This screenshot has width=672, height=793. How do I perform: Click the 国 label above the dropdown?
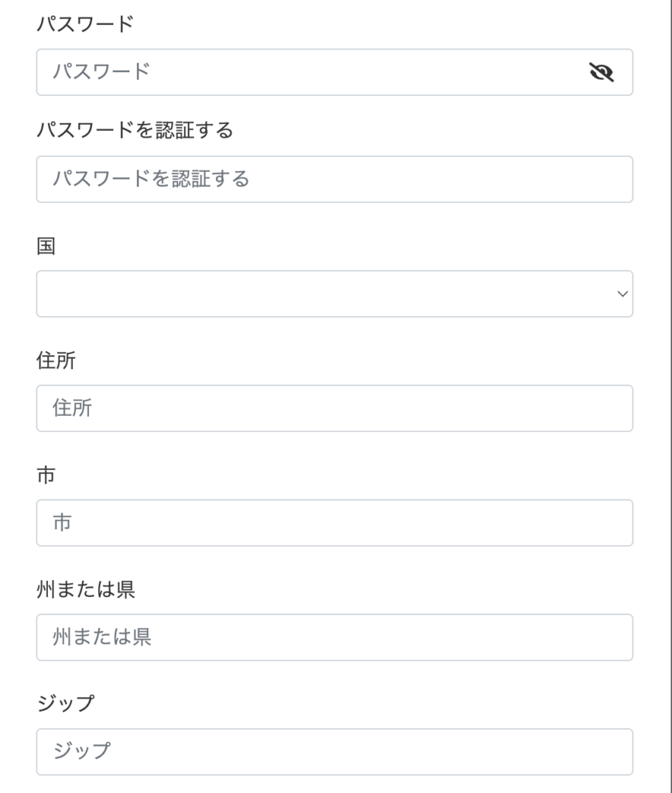click(44, 245)
